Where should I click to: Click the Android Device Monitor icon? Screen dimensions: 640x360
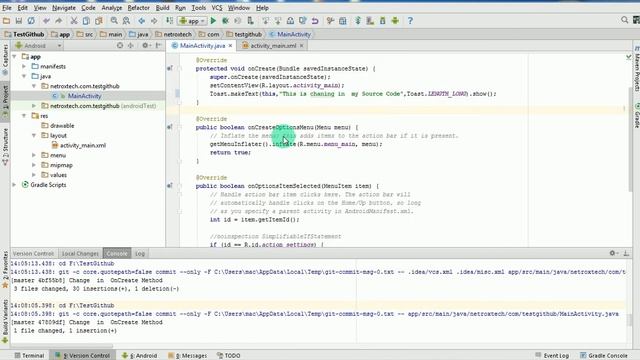(x=395, y=21)
